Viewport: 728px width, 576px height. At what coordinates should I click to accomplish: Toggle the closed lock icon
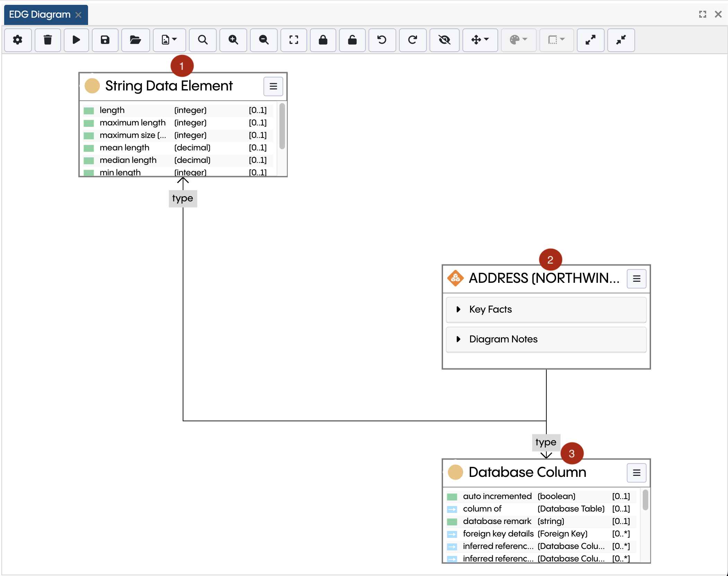coord(323,40)
